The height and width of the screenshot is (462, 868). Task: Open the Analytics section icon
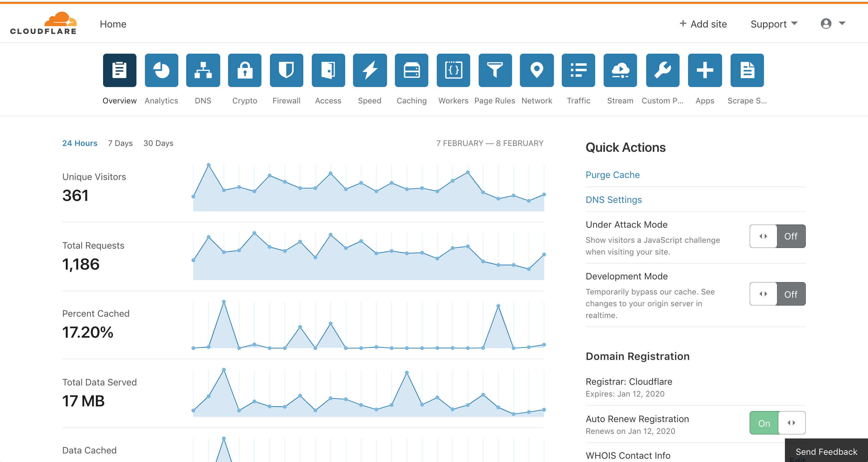[161, 70]
